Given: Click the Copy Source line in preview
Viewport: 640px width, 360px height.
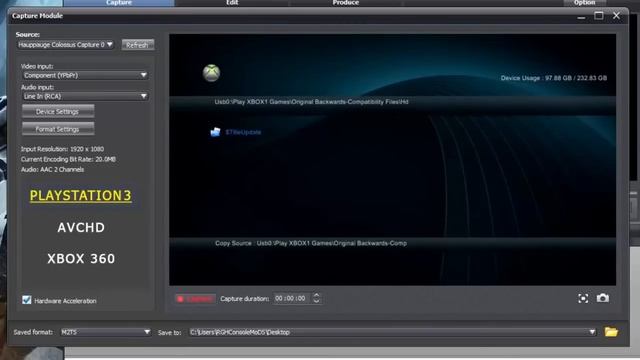Looking at the screenshot, I should [311, 243].
